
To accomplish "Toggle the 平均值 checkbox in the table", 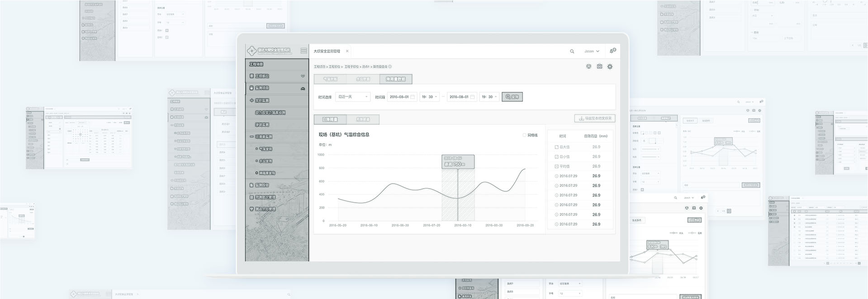I will (x=556, y=166).
